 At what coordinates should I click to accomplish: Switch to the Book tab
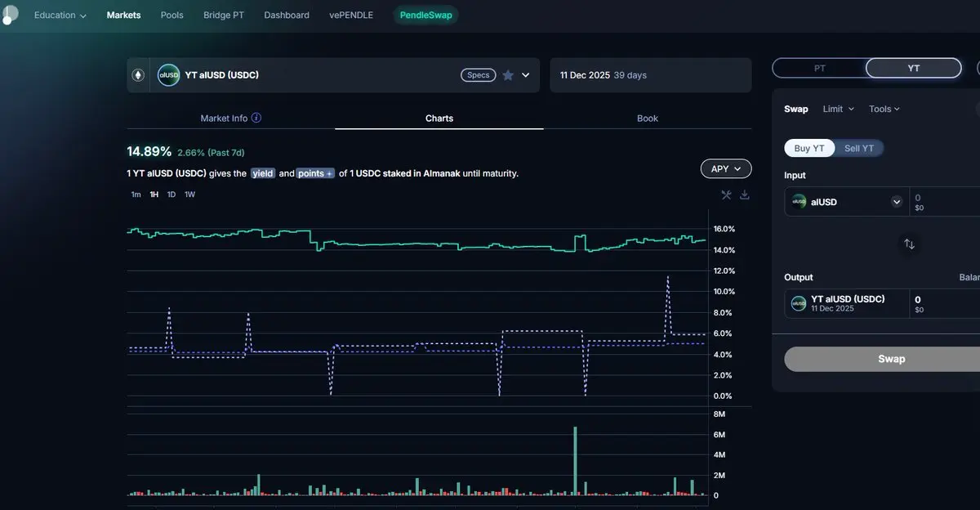coord(648,118)
